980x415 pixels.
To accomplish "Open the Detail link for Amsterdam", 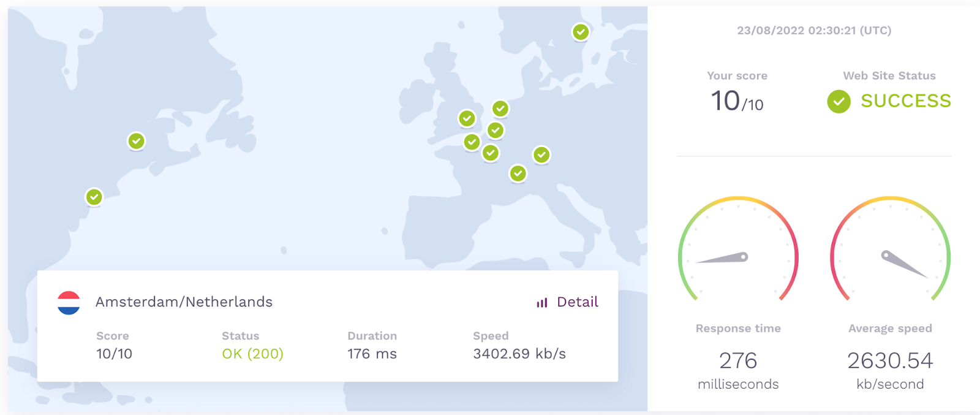I will [x=577, y=302].
